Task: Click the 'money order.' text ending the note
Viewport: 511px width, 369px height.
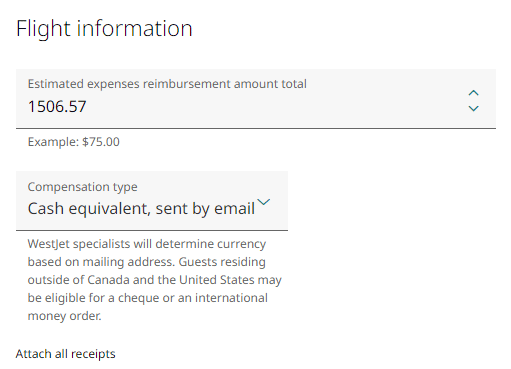Action: [x=64, y=316]
